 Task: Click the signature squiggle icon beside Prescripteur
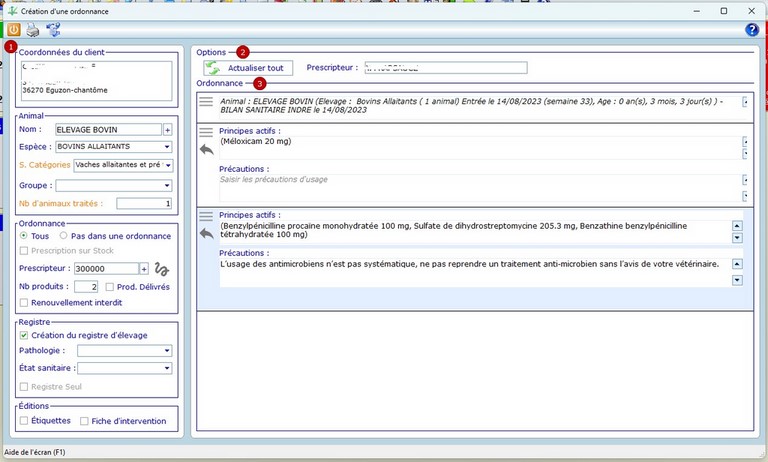click(x=162, y=269)
